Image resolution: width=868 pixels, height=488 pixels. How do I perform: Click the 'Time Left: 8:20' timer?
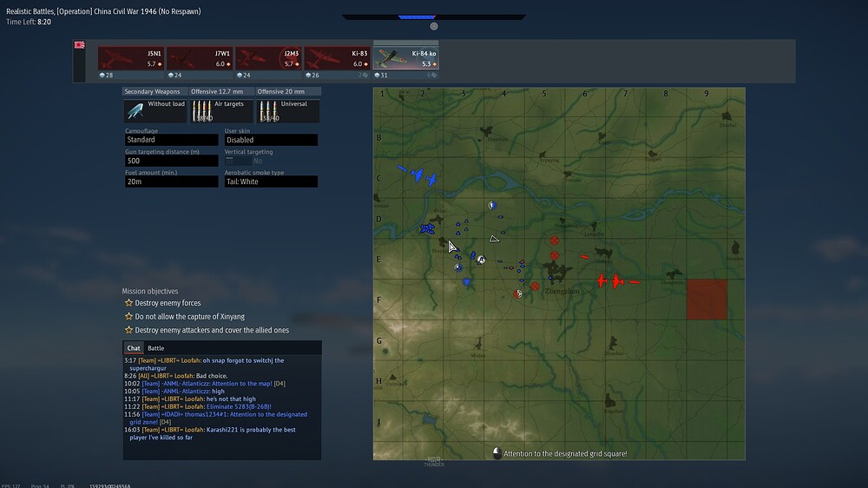[x=29, y=23]
